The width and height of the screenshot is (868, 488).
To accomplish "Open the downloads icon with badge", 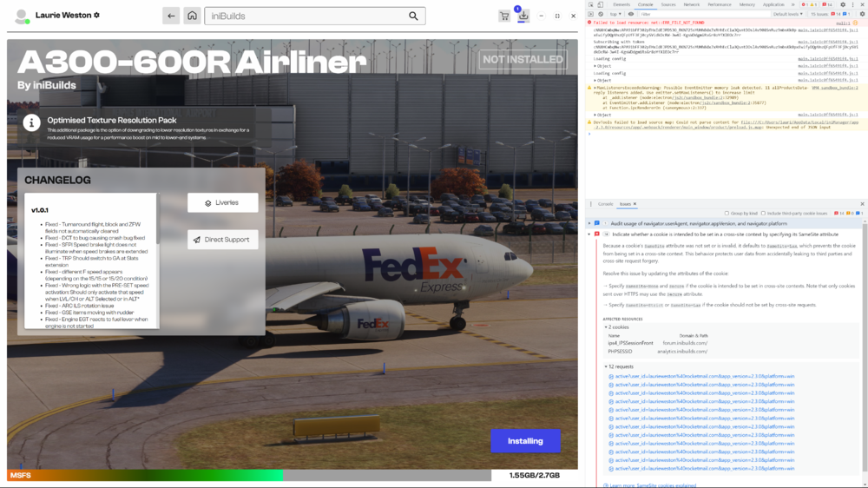I will (523, 16).
